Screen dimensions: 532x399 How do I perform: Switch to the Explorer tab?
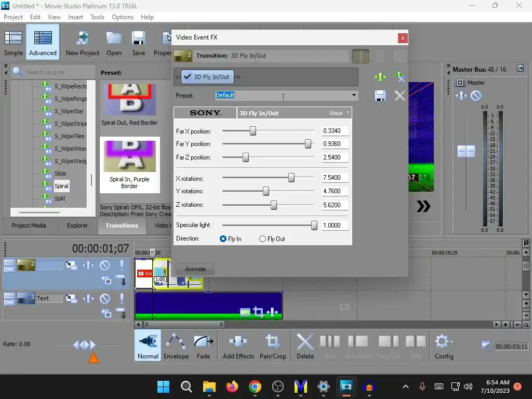point(77,225)
